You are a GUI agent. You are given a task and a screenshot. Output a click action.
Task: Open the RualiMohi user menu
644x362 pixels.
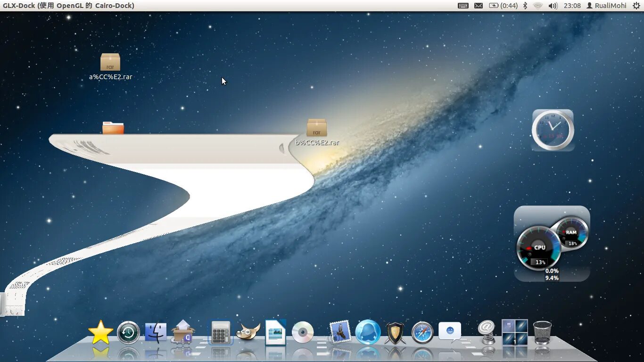pyautogui.click(x=606, y=6)
